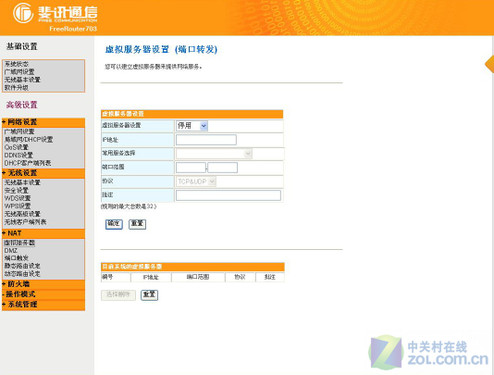Image resolution: width=494 pixels, height=375 pixels.
Task: Collapse the 无线设置 section header
Action: (43, 173)
